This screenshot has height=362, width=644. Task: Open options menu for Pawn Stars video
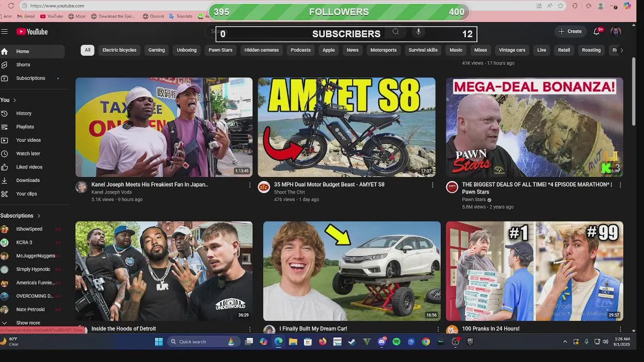(620, 185)
